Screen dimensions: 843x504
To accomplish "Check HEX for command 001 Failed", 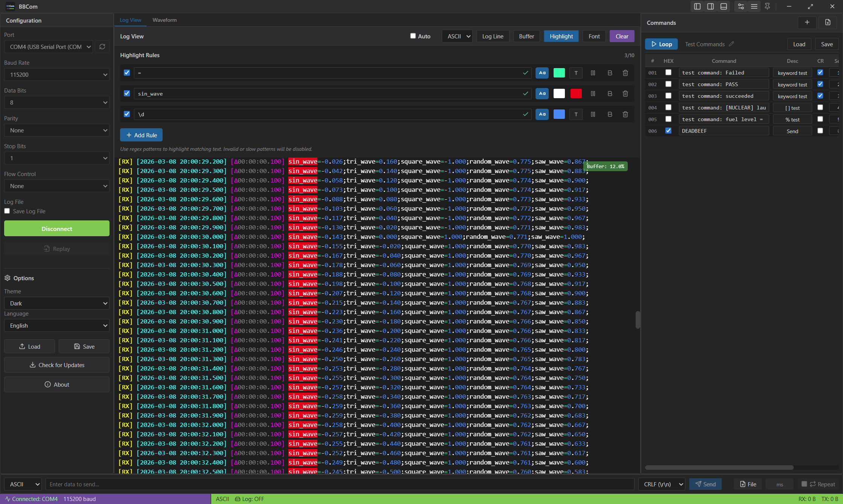I will [668, 72].
